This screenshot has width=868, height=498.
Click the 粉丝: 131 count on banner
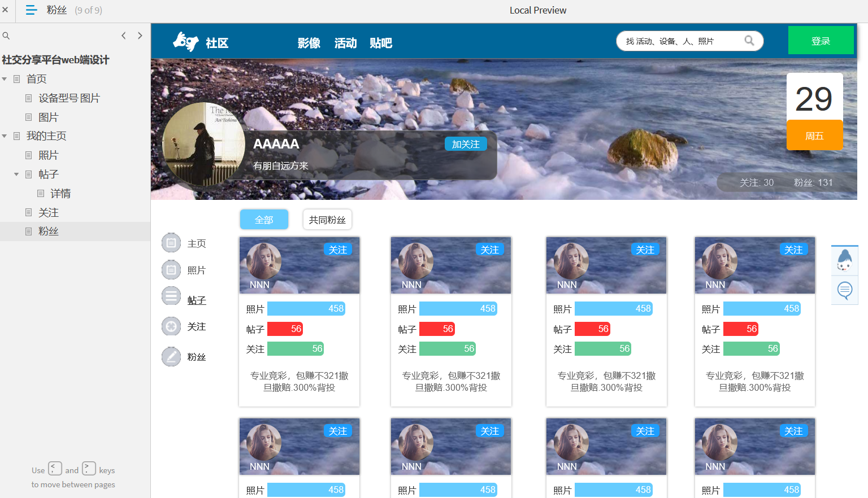(x=813, y=182)
